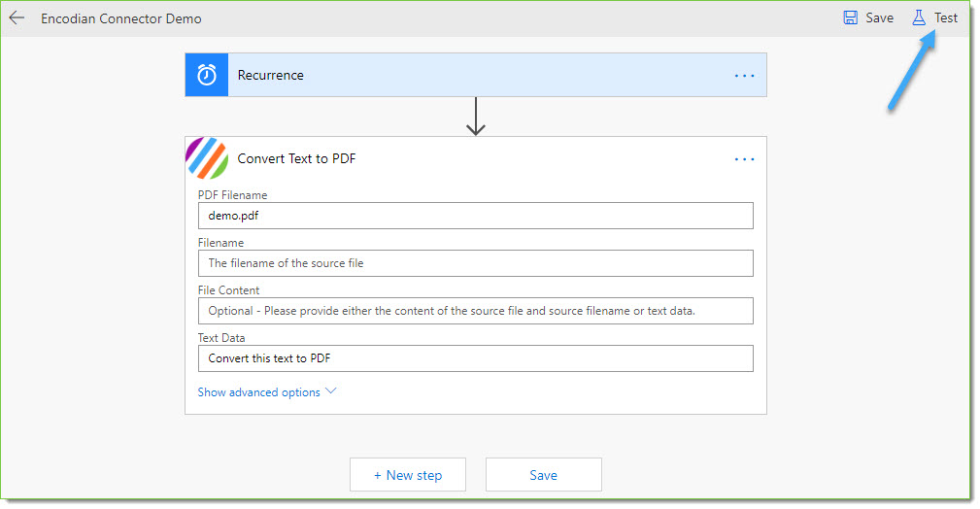Click the floppy disk Save icon
The image size is (980, 509).
(850, 17)
